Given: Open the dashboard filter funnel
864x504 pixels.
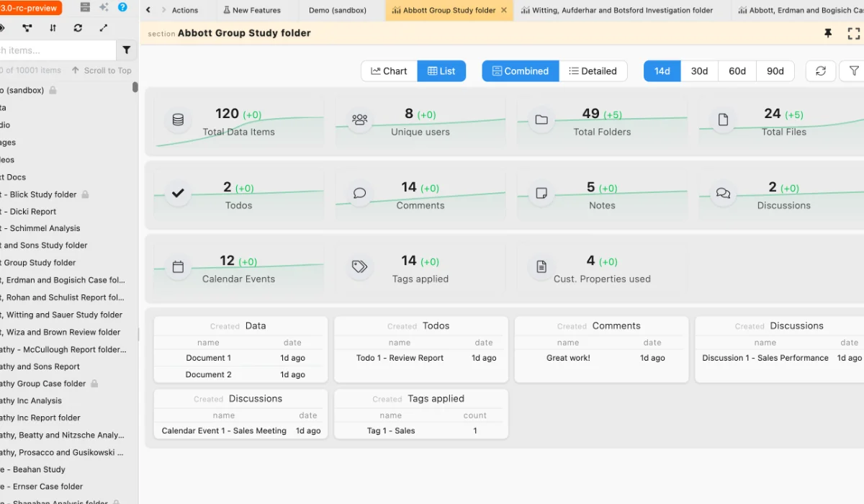Looking at the screenshot, I should (x=854, y=71).
